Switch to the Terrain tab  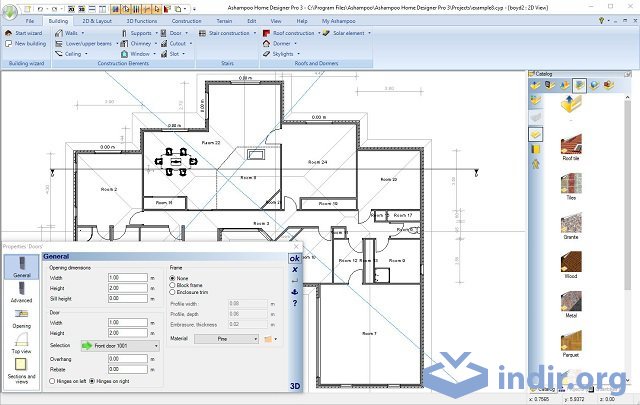click(224, 21)
